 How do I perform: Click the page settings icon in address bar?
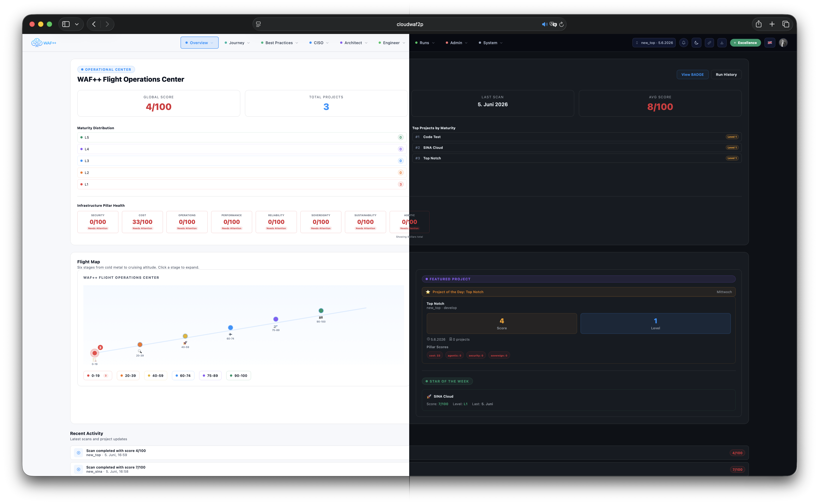[258, 24]
